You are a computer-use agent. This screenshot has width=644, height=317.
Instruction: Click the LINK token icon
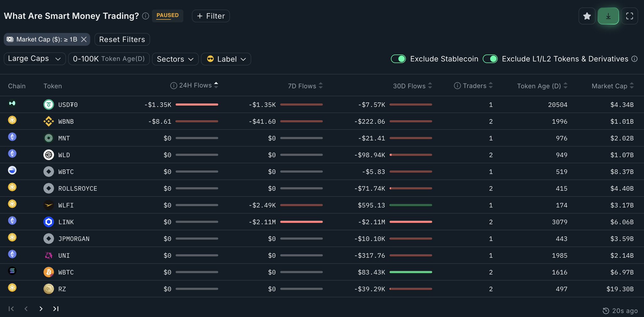(48, 222)
